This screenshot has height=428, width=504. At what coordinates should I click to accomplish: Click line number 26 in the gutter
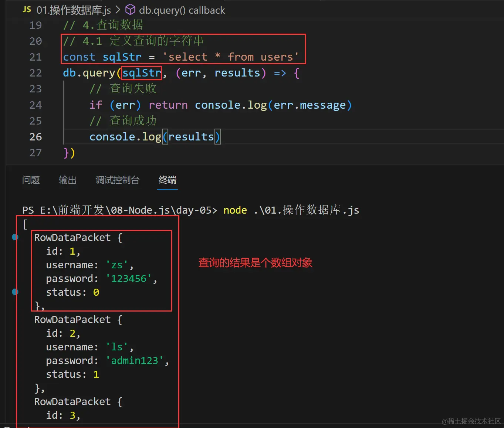[35, 137]
